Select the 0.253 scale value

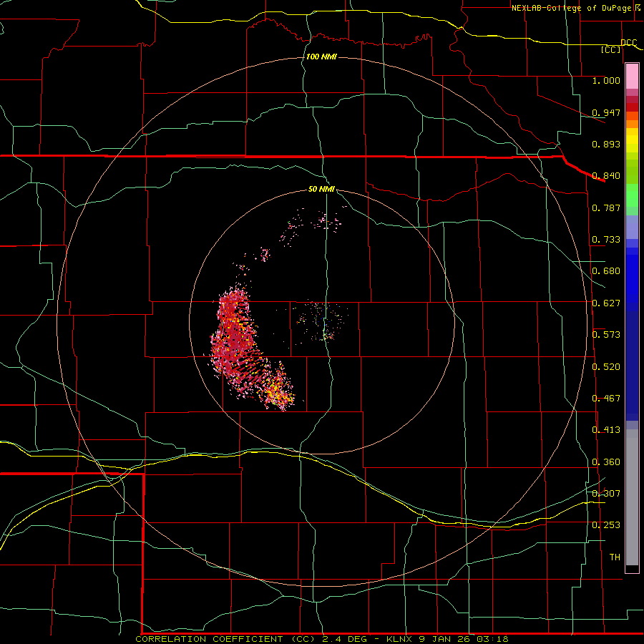pos(606,525)
